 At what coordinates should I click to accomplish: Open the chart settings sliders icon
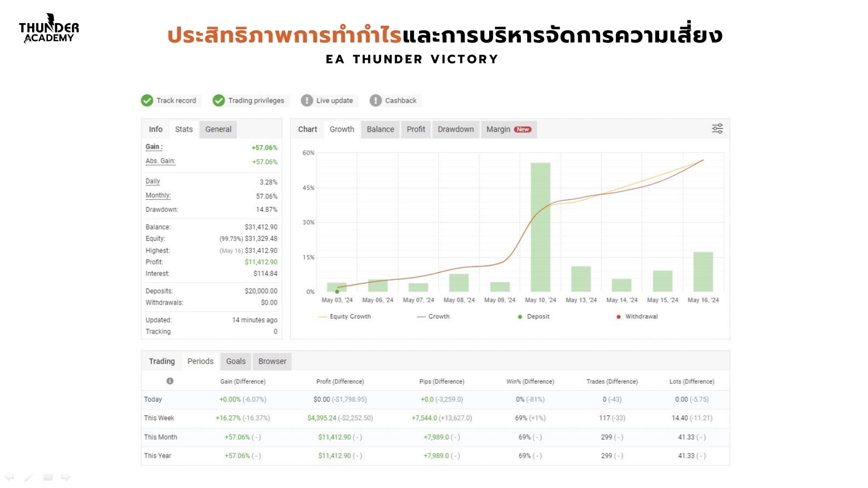[x=717, y=129]
